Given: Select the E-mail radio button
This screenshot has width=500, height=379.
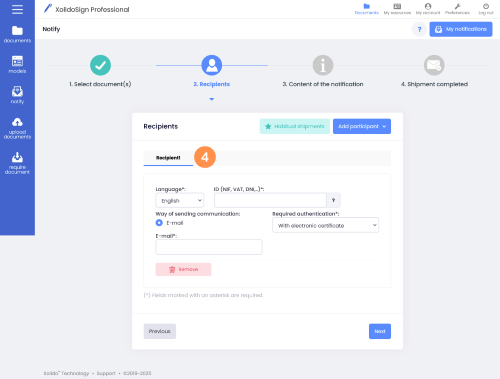Looking at the screenshot, I should (159, 223).
